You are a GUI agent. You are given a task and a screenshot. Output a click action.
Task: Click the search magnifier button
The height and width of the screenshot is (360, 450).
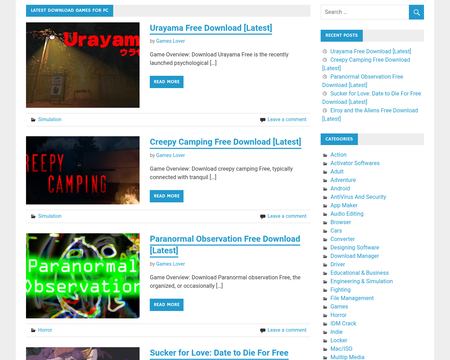[x=416, y=12]
